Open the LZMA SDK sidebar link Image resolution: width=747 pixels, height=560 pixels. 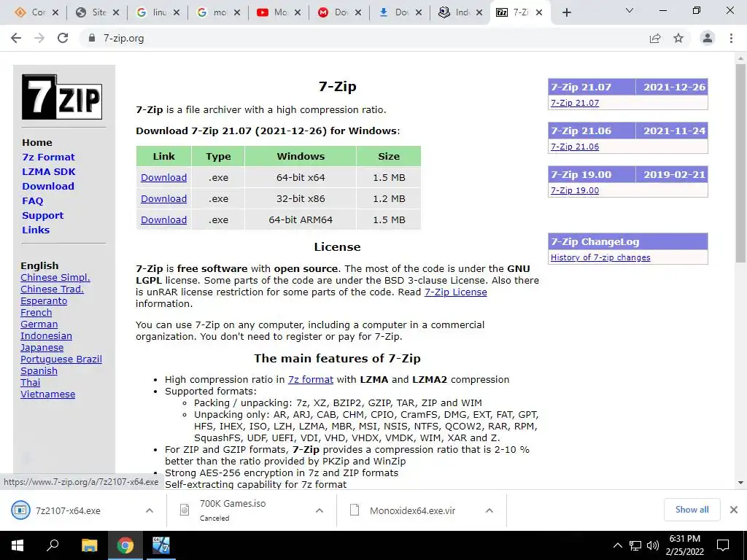49,171
